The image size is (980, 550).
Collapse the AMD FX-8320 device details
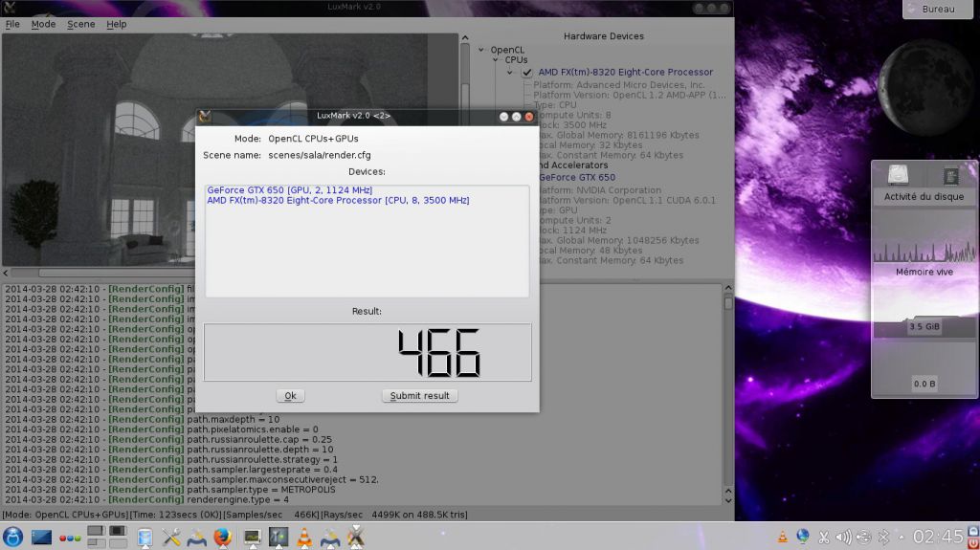(510, 73)
